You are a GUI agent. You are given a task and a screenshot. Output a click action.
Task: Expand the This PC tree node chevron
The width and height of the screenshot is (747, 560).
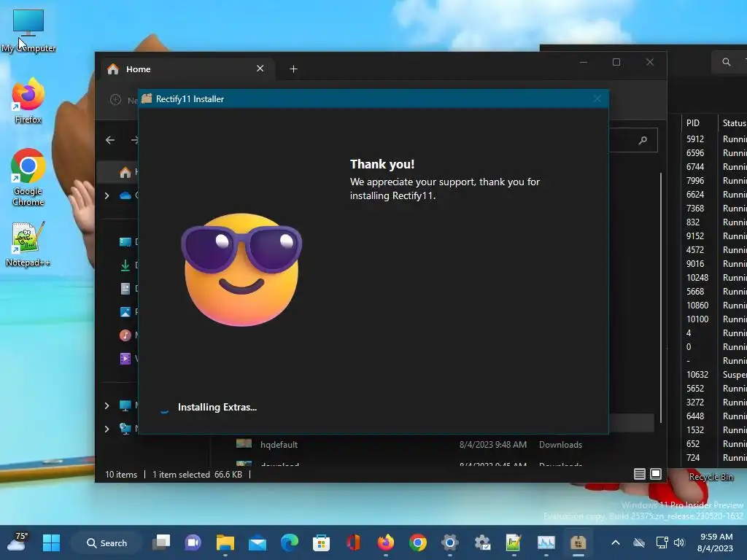click(107, 405)
